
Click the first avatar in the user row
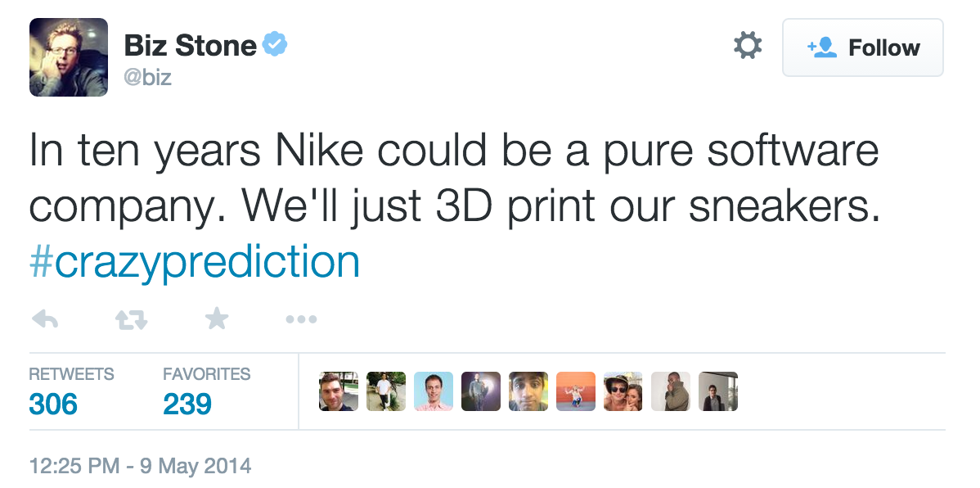[x=339, y=391]
